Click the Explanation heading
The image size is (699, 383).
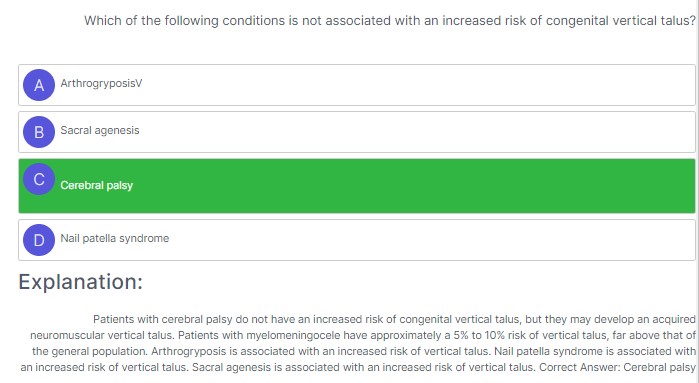(x=80, y=282)
